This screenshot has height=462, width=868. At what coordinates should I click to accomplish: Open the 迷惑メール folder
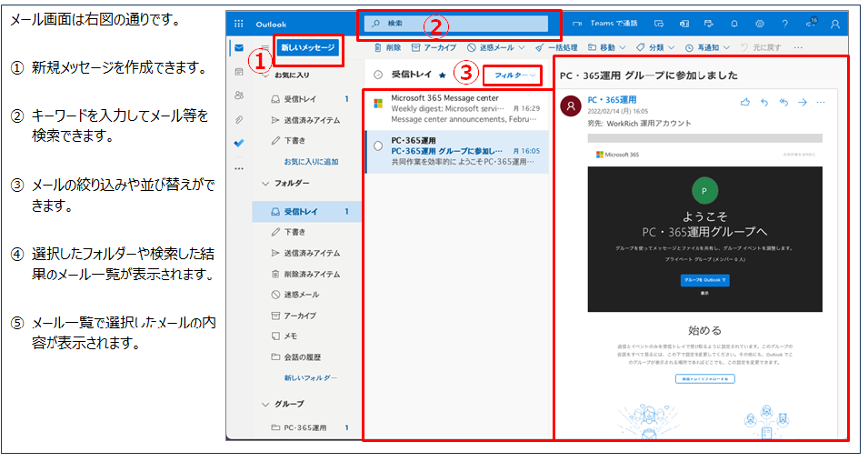(x=306, y=295)
